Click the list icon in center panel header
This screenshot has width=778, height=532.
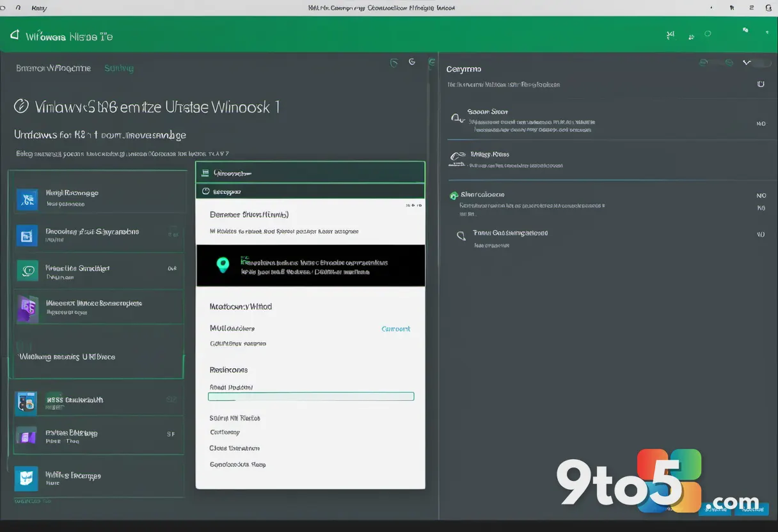click(205, 173)
